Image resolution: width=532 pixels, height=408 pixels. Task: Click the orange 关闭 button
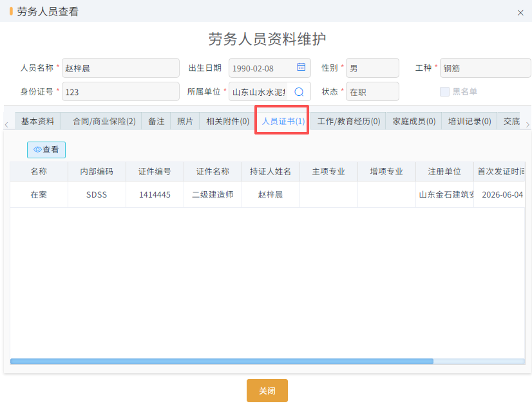267,391
